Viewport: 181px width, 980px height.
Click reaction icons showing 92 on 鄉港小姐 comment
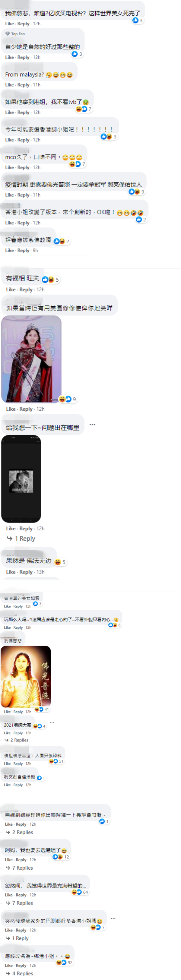point(64,962)
